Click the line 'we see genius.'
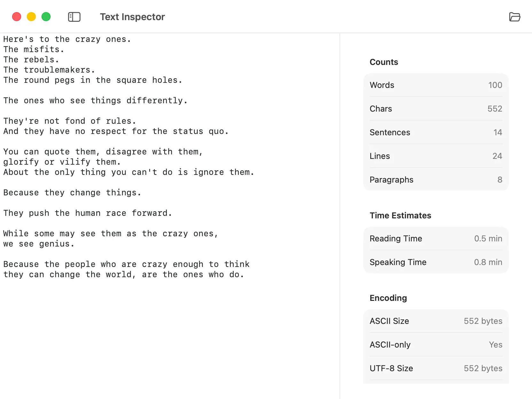Viewport: 532px width, 399px height. 38,244
